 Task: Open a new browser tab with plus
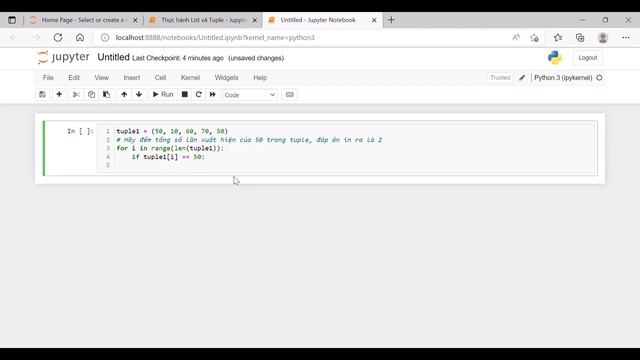pos(391,20)
